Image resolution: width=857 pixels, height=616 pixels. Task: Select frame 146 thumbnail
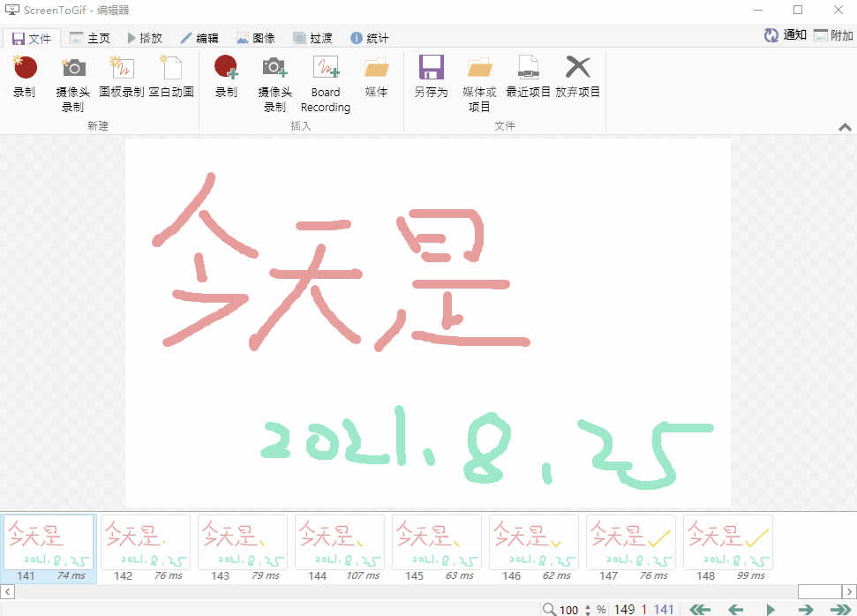click(534, 549)
